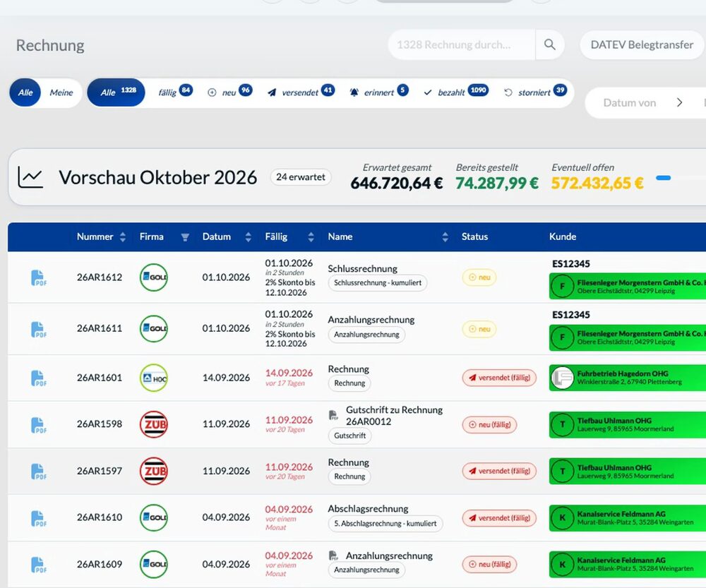Click the versendet (fällig) status in row 26AR1601
Screen dimensions: 706x588
(499, 378)
